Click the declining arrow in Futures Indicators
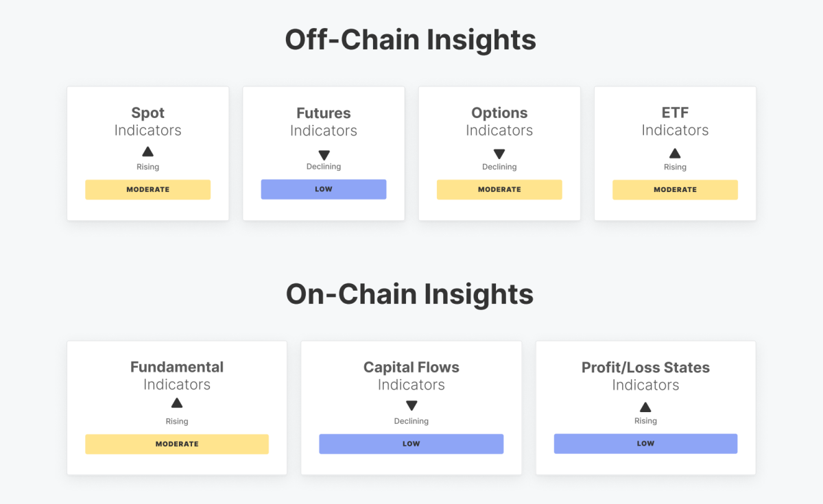The width and height of the screenshot is (823, 504). (324, 155)
